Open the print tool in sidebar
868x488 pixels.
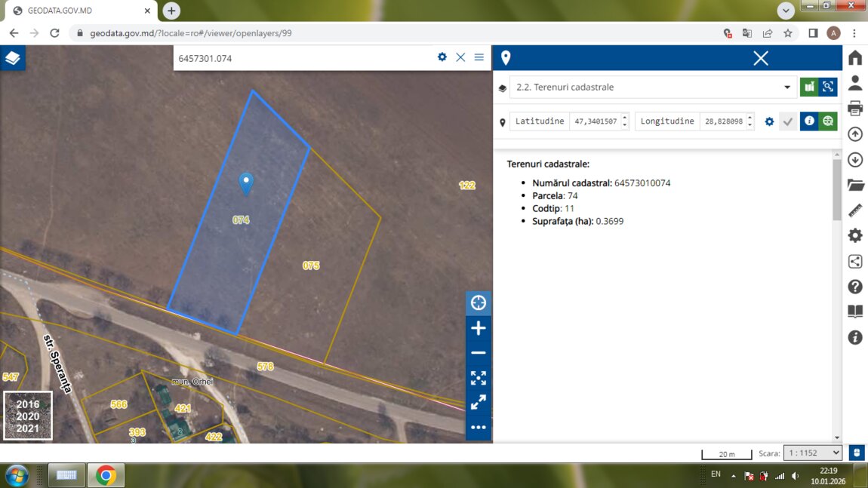click(855, 109)
